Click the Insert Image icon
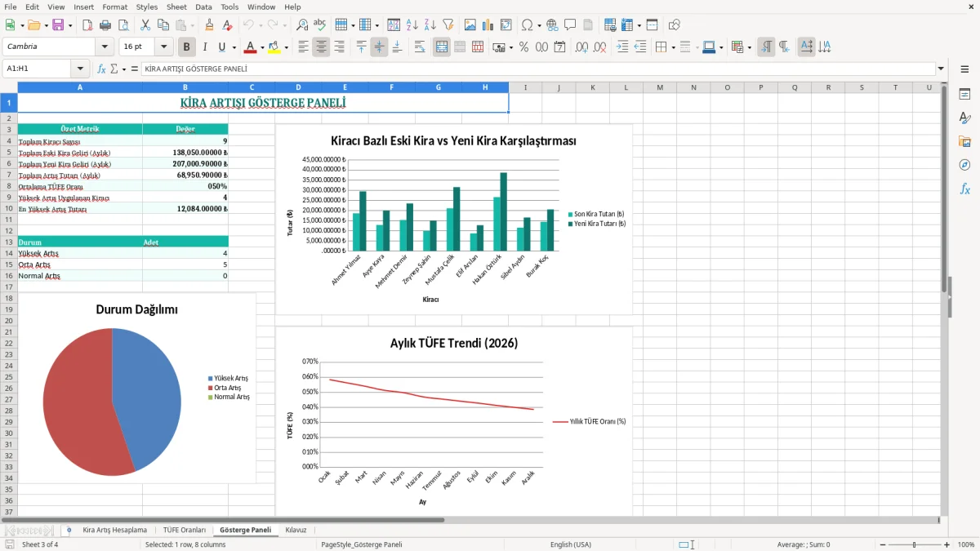 470,25
